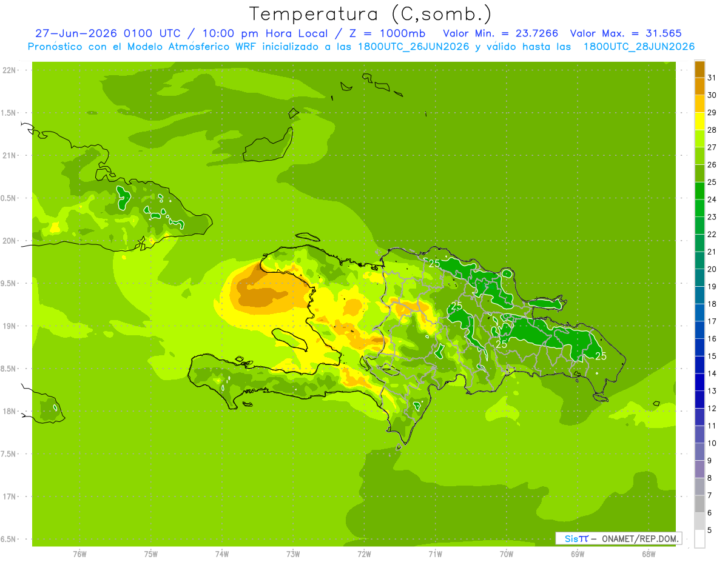Pick the yellow swatch between 28 and 29

coord(699,121)
